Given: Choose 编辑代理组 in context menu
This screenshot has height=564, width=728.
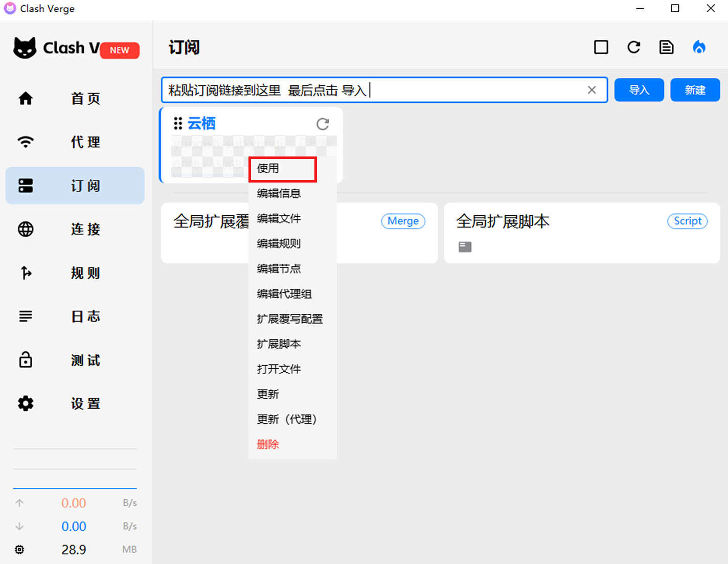Looking at the screenshot, I should coord(292,294).
